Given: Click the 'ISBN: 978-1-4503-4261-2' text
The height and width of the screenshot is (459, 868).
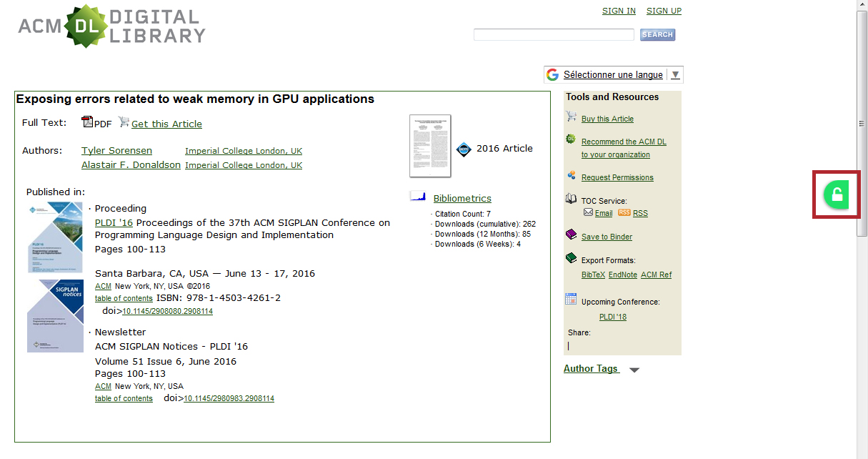Looking at the screenshot, I should 219,298.
